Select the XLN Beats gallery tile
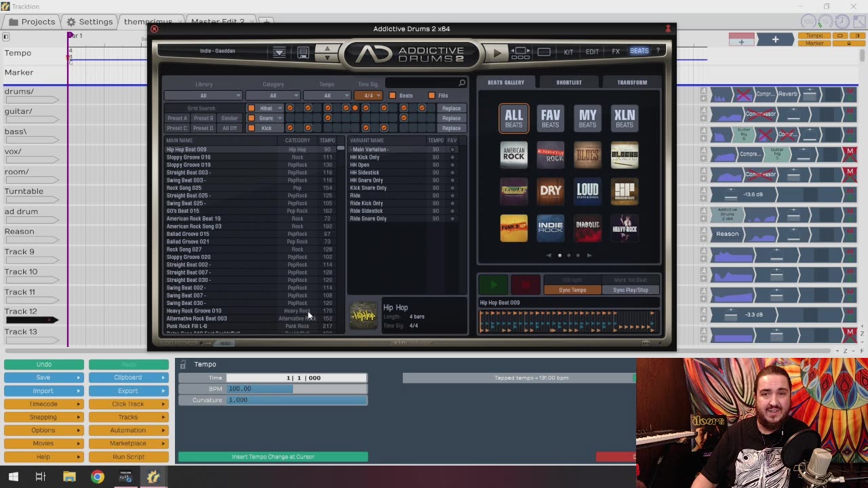 (x=625, y=118)
